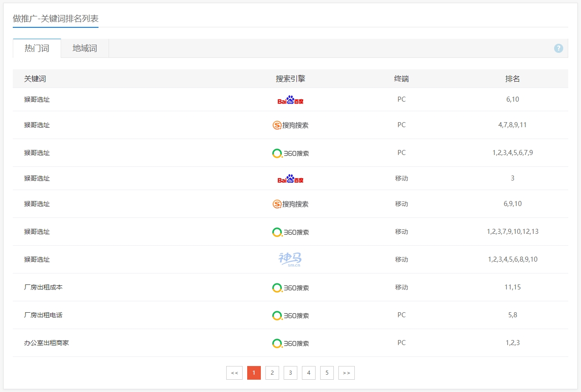The height and width of the screenshot is (392, 581).
Task: Click the 关键词 column header
Action: [35, 79]
